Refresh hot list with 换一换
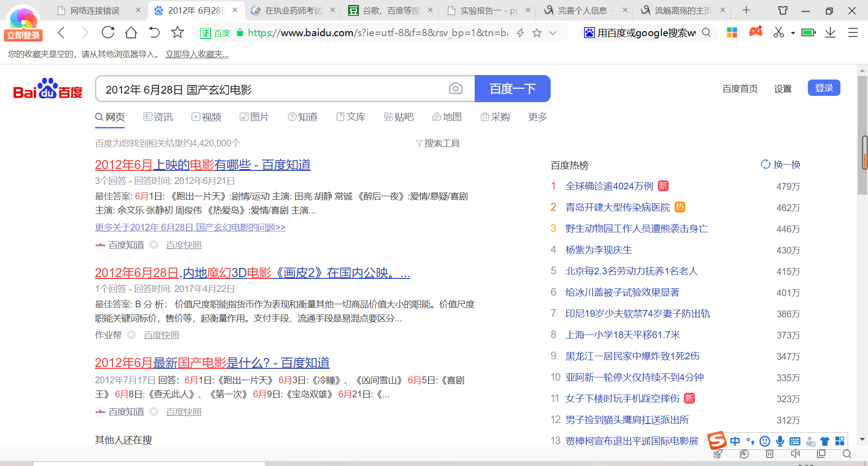The image size is (868, 466). click(780, 165)
